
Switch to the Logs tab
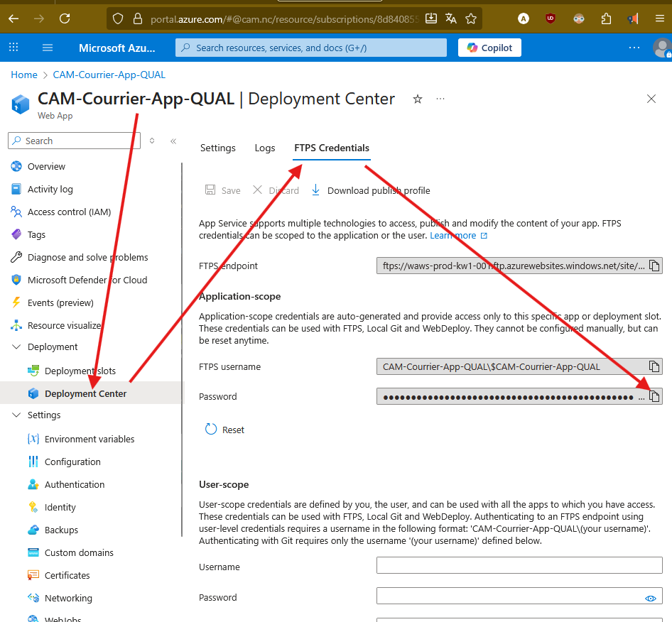coord(265,148)
